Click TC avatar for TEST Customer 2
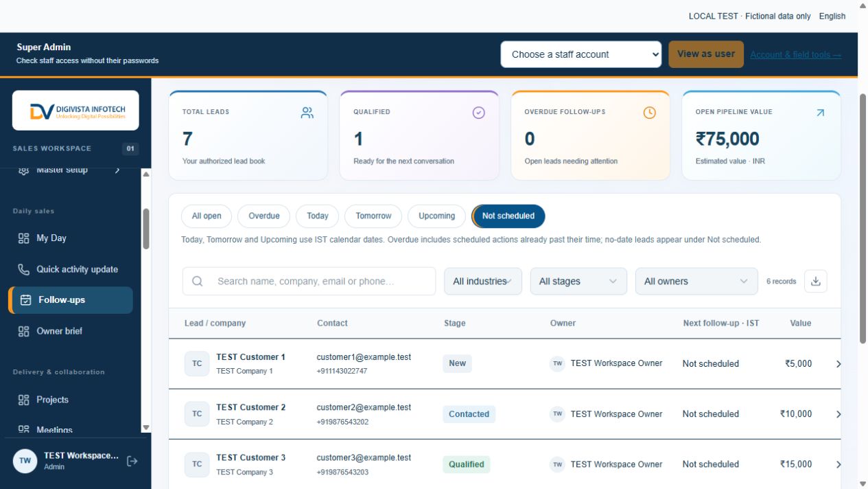 tap(197, 413)
